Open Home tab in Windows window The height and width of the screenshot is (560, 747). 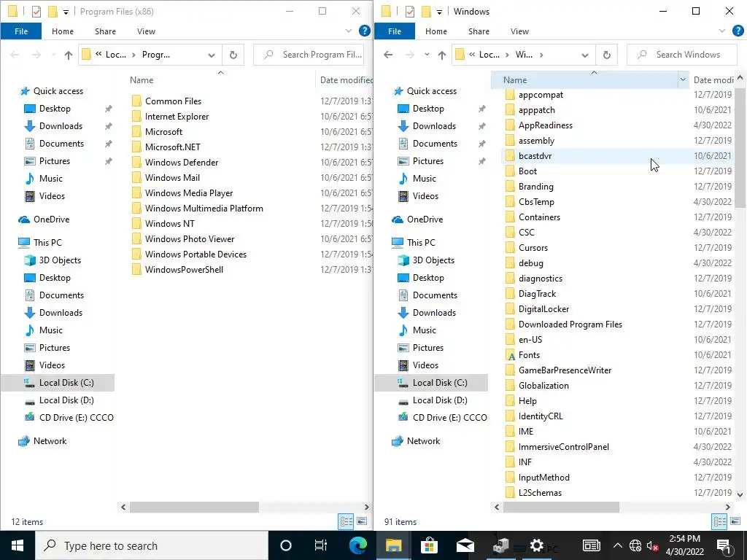tap(436, 31)
